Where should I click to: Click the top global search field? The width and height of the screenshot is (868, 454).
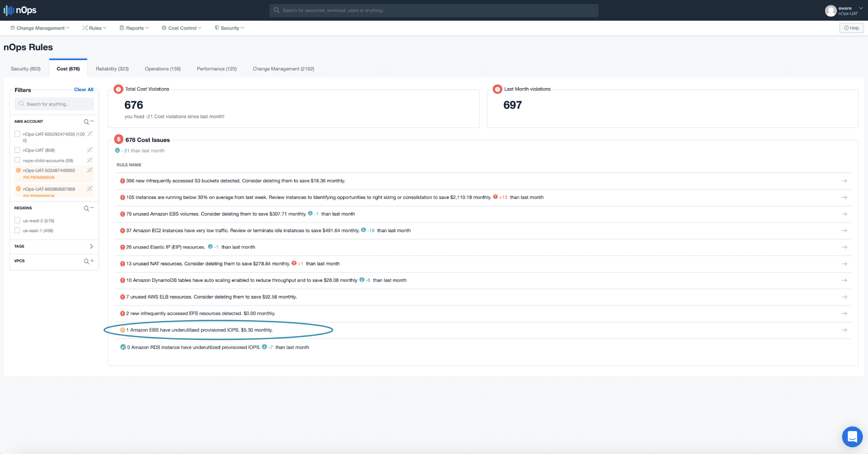(x=434, y=10)
